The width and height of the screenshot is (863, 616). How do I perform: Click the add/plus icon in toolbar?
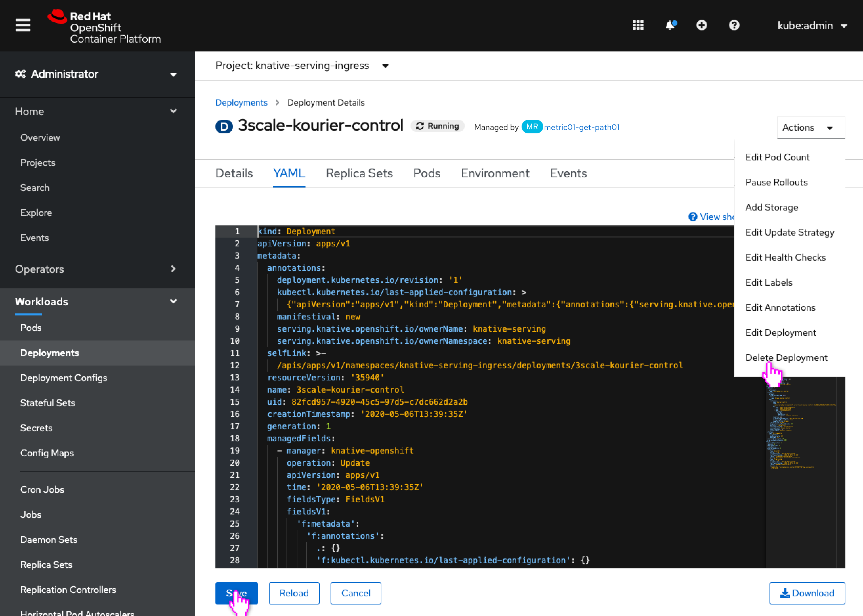pyautogui.click(x=701, y=25)
